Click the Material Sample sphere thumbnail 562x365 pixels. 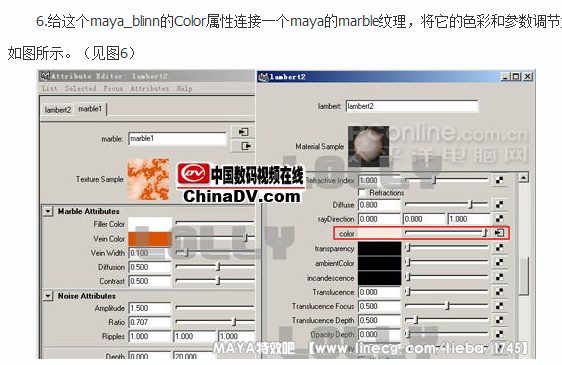tap(368, 146)
